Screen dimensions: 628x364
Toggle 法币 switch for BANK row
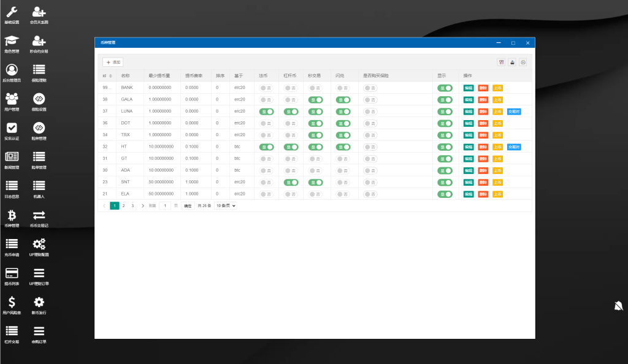tap(266, 88)
